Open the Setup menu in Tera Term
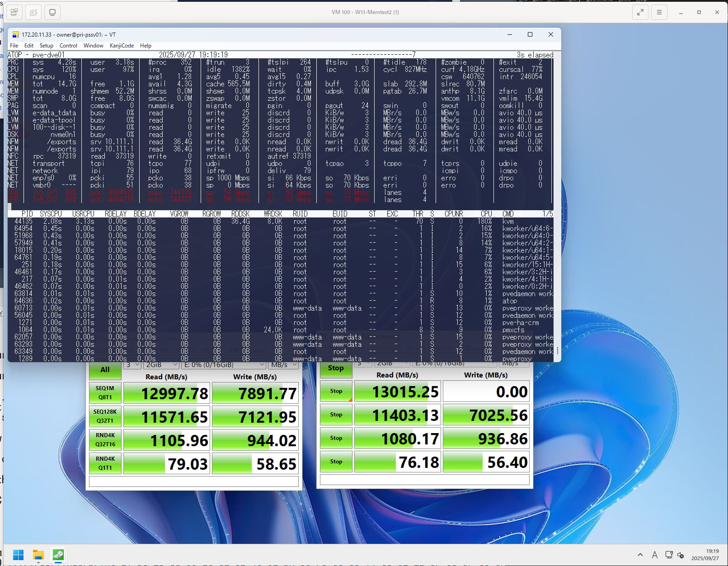The height and width of the screenshot is (566, 728). tap(46, 46)
